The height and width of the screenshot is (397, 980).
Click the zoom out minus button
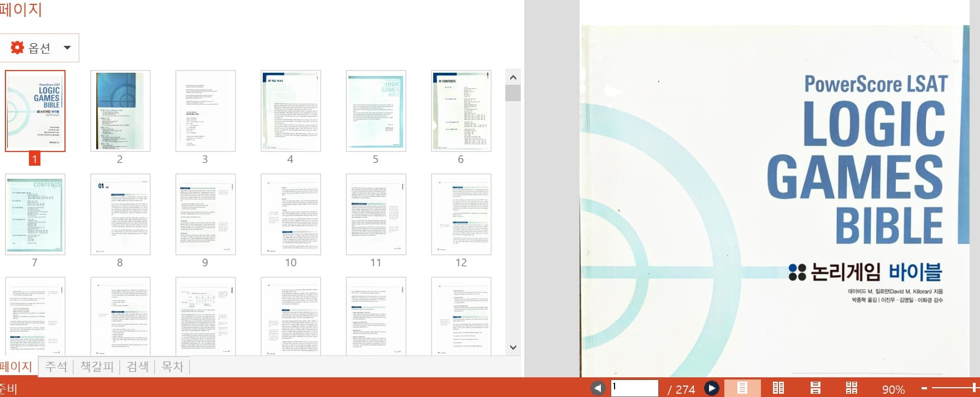(924, 388)
